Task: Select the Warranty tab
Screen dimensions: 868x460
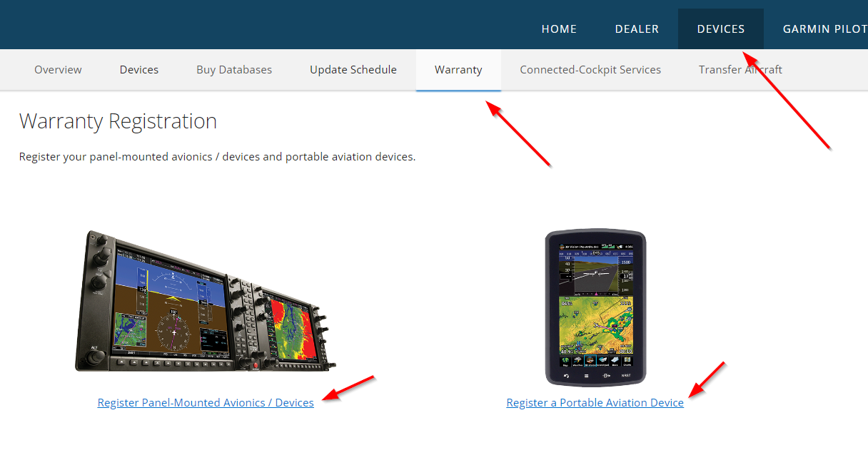Action: click(458, 70)
